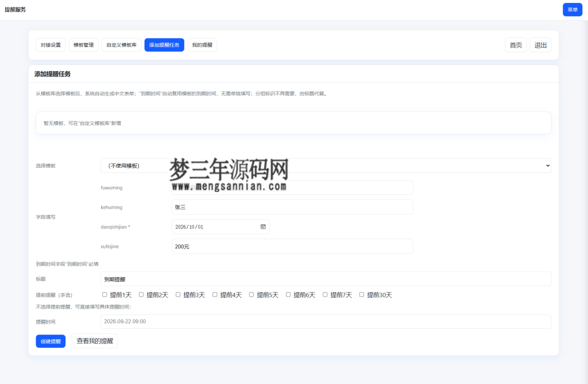
Task: Check the 提前5天 checkbox
Action: 251,294
